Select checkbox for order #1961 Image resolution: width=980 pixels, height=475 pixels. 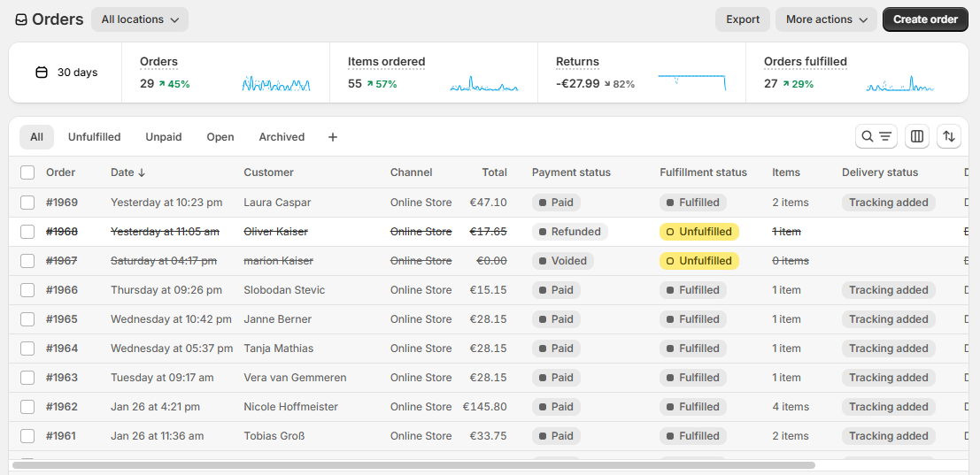point(27,436)
